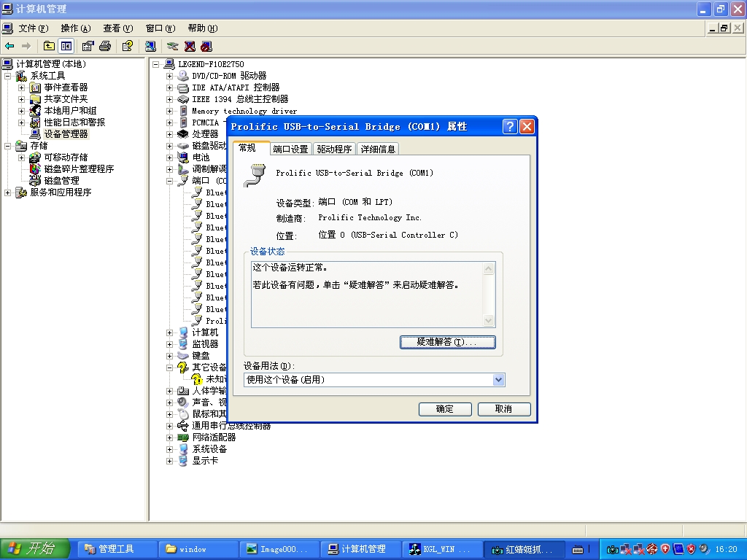This screenshot has height=560, width=747.
Task: Switch to the 详细信息 tab
Action: tap(378, 149)
